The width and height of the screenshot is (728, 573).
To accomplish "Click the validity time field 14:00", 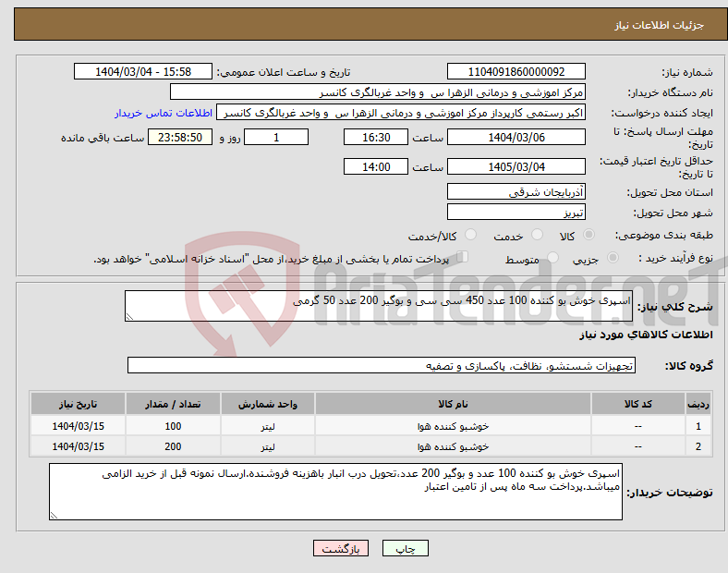I will 376,166.
